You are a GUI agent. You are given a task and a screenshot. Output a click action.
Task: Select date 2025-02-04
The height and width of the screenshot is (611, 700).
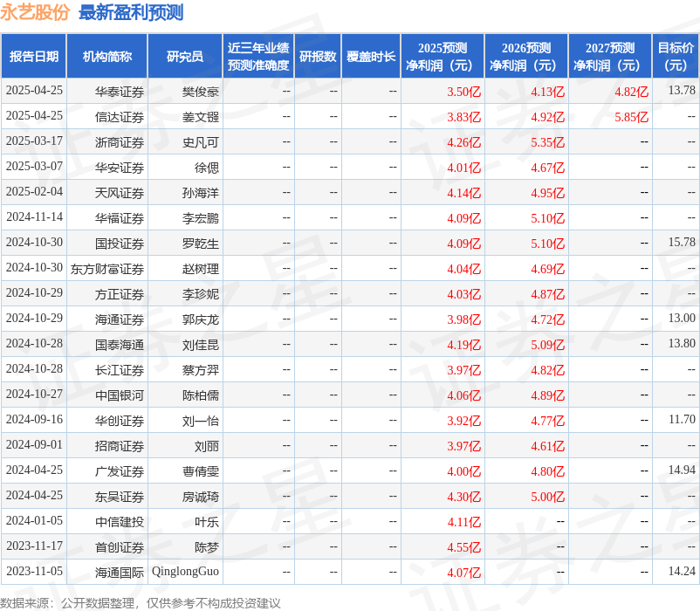pos(34,191)
